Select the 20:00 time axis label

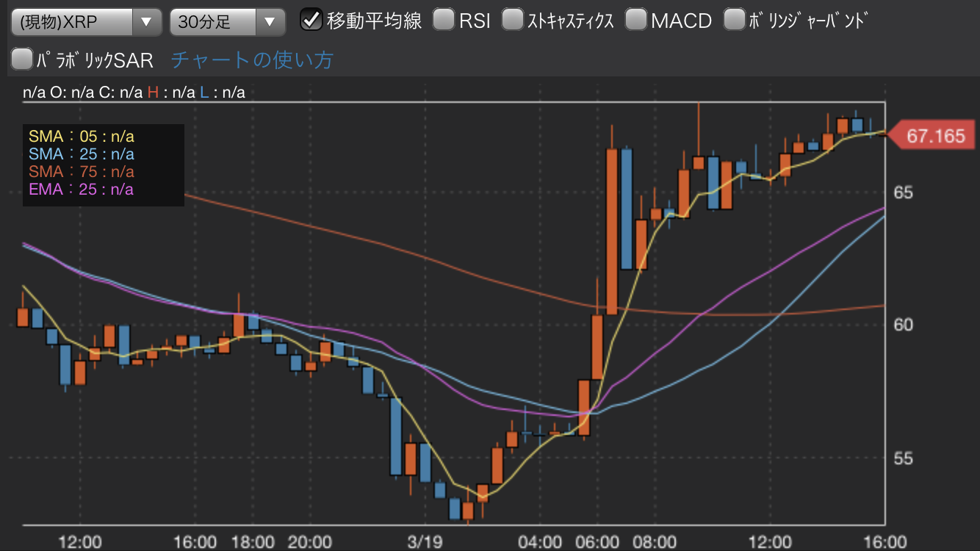309,542
